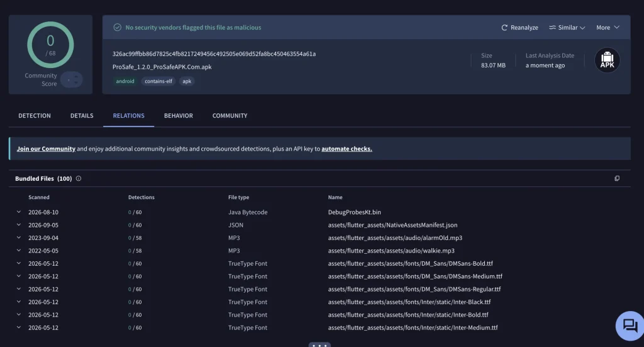The width and height of the screenshot is (644, 347).
Task: Click the walkie.mp3 file path
Action: click(x=391, y=251)
